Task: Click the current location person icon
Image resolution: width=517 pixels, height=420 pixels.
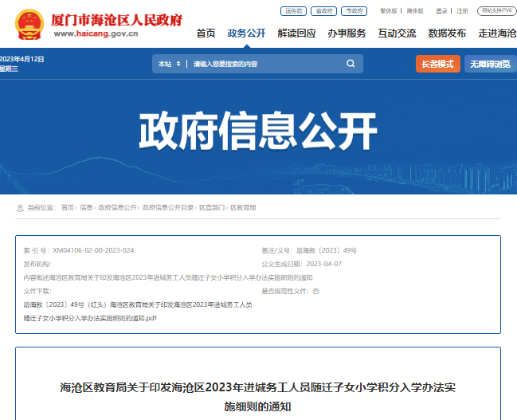Action: click(x=20, y=208)
